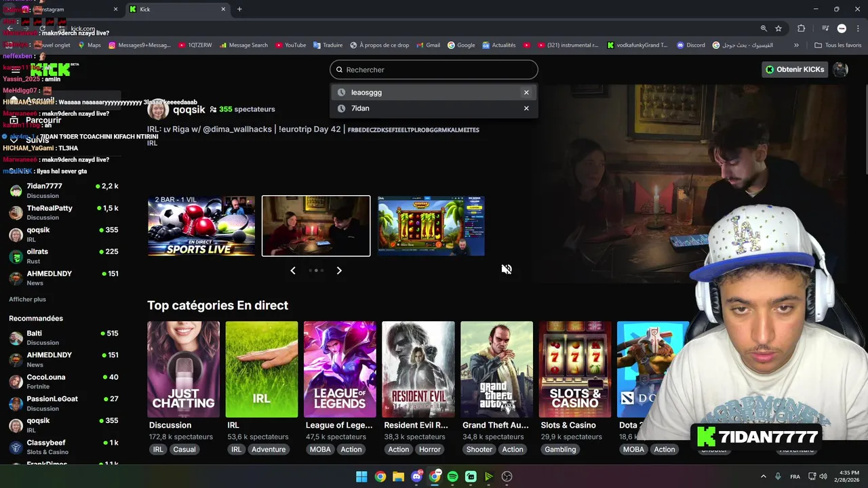The image size is (868, 488).
Task: Open the slot machine stream thumbnail
Action: (x=431, y=226)
